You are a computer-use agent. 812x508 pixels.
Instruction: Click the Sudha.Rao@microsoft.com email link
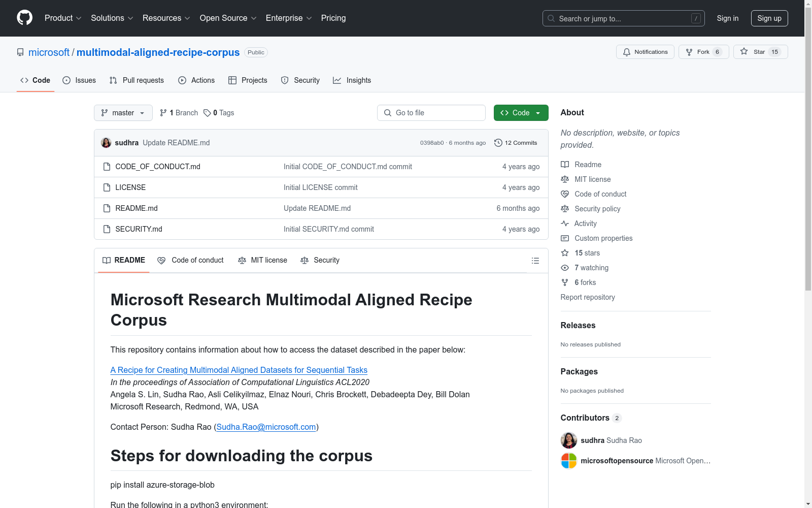[x=266, y=427]
